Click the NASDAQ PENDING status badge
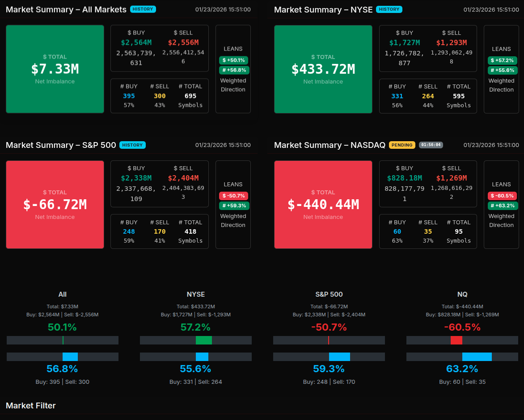The image size is (524, 420). pos(402,145)
